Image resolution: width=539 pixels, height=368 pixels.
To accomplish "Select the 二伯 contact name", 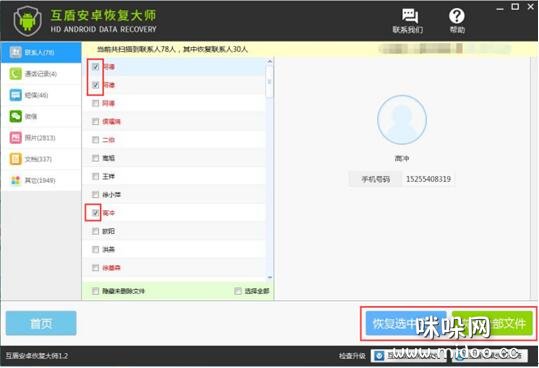I will (x=108, y=140).
